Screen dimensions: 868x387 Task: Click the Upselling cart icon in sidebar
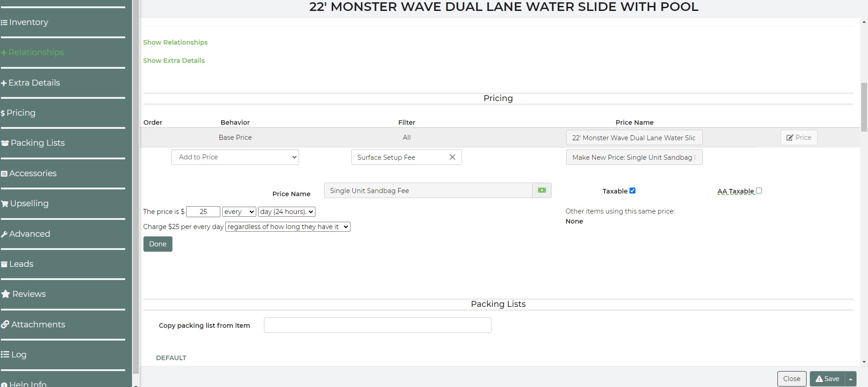pos(5,204)
